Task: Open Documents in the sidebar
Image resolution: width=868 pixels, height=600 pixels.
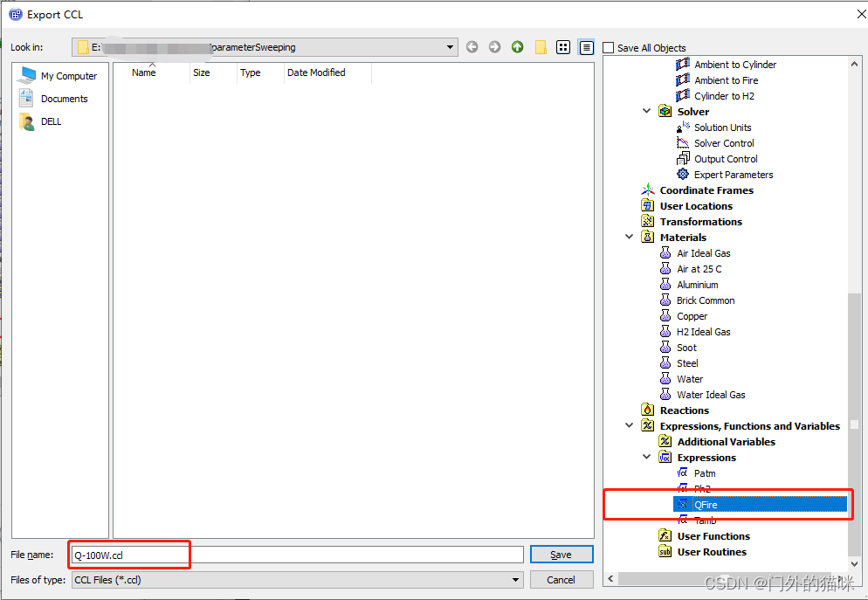Action: pos(53,99)
